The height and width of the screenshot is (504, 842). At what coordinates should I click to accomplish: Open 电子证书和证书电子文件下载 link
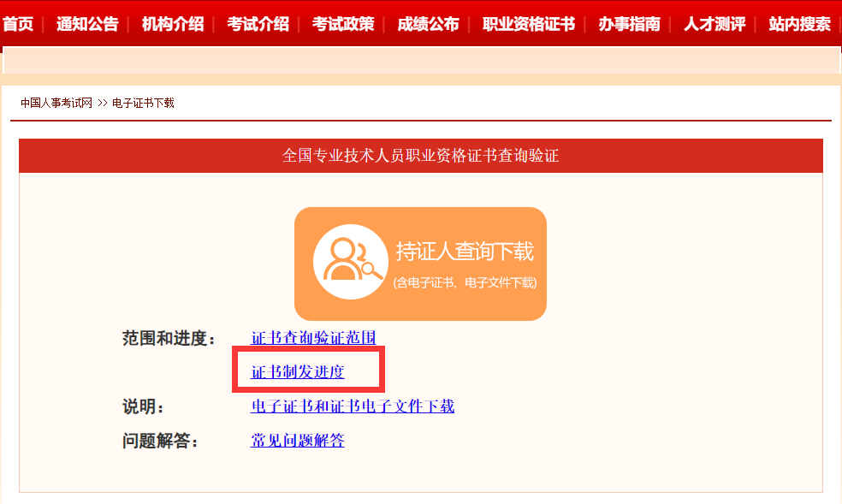click(353, 406)
